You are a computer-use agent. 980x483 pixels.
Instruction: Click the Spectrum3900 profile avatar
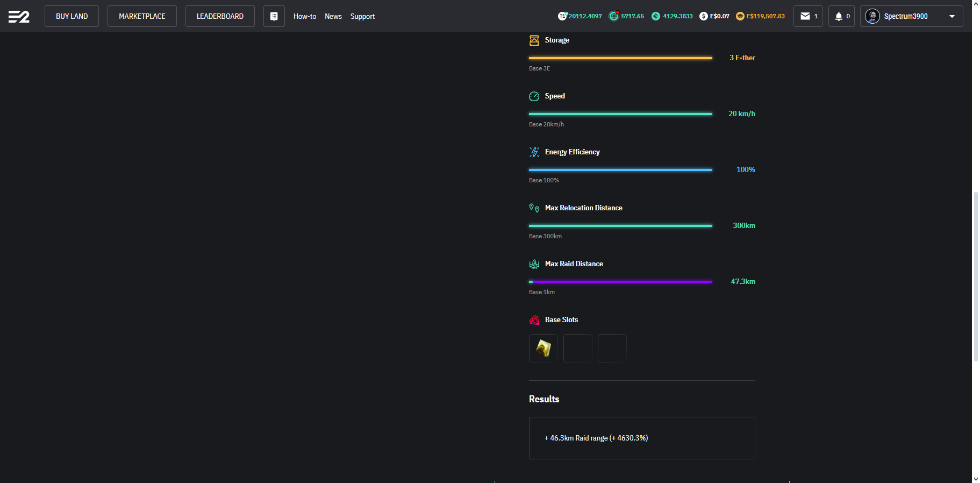[872, 16]
